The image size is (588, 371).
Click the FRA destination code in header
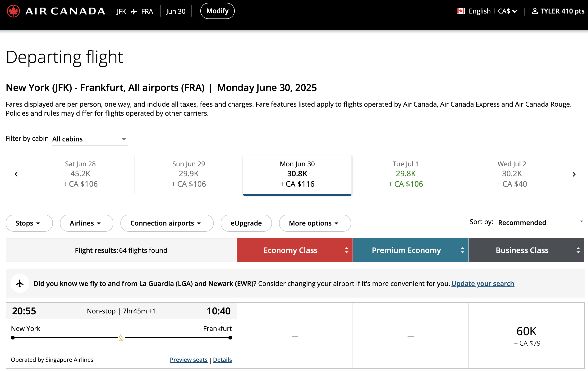click(147, 11)
